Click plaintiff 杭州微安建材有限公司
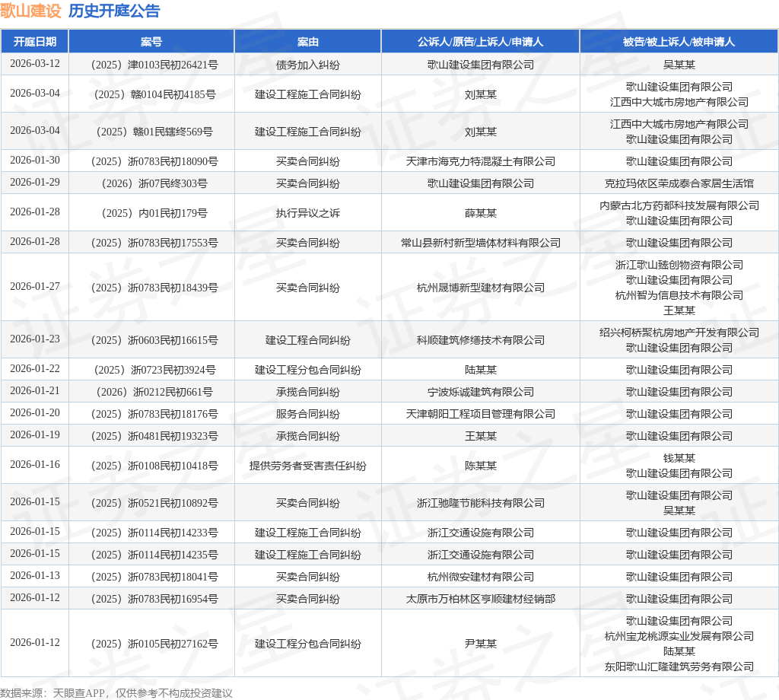The image size is (779, 700). (x=481, y=577)
